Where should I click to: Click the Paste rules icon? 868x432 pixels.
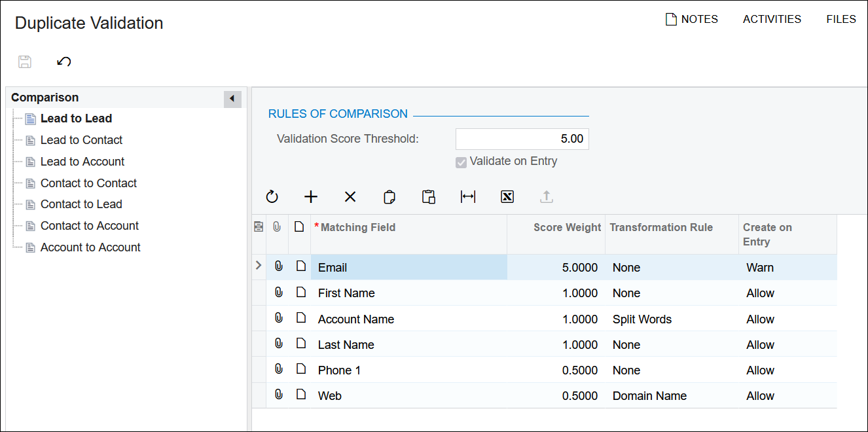(x=429, y=197)
